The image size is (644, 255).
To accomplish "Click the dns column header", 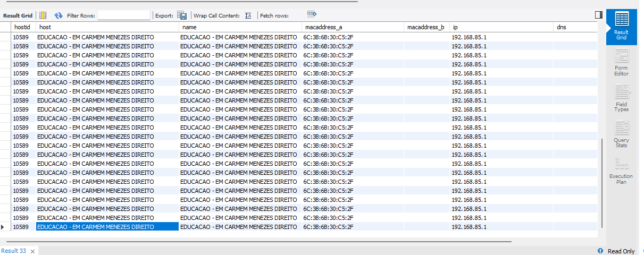I will tap(575, 27).
